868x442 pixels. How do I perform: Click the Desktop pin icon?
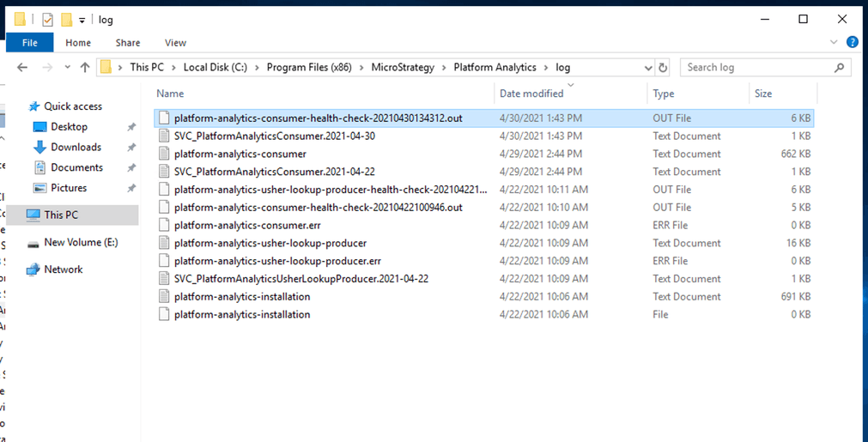tap(131, 127)
